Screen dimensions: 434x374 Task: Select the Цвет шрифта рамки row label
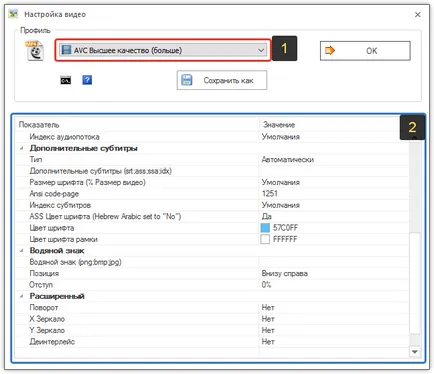[63, 239]
